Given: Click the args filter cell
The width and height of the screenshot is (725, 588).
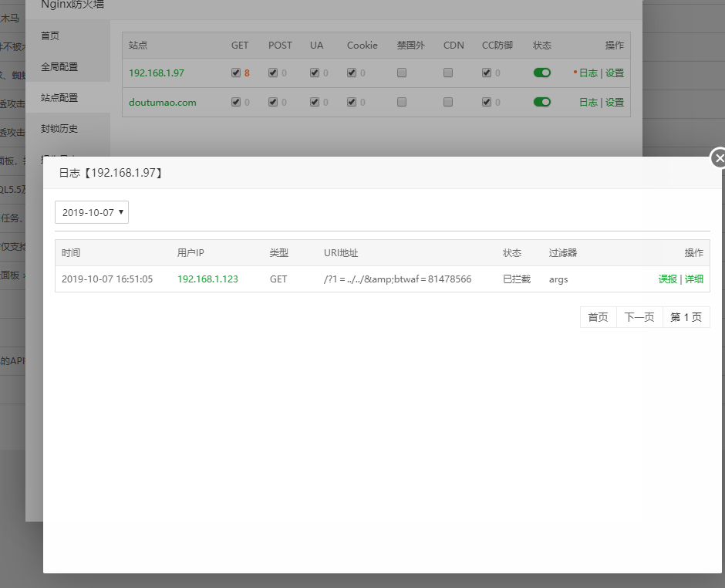Looking at the screenshot, I should tap(558, 279).
